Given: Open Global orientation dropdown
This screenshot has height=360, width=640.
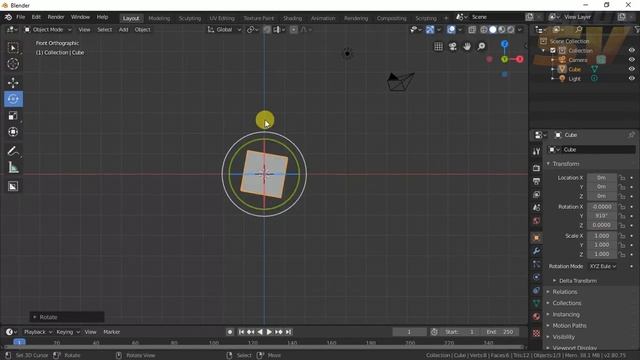Looking at the screenshot, I should (224, 30).
